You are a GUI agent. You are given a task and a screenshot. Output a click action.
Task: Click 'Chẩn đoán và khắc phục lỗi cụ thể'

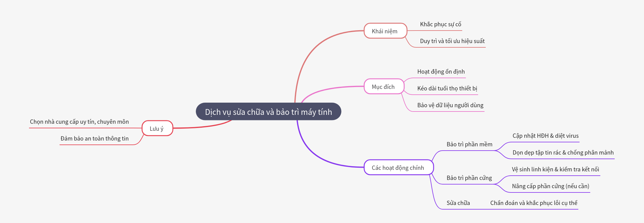point(533,203)
